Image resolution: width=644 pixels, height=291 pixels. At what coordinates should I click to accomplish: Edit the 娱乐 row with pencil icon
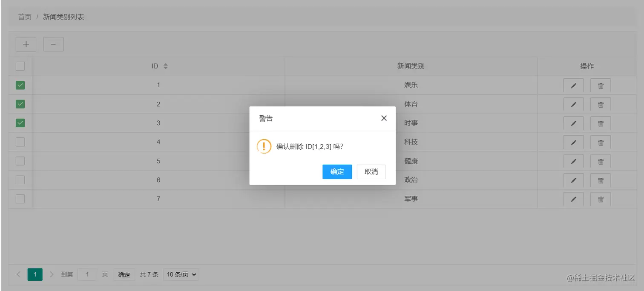pos(573,86)
